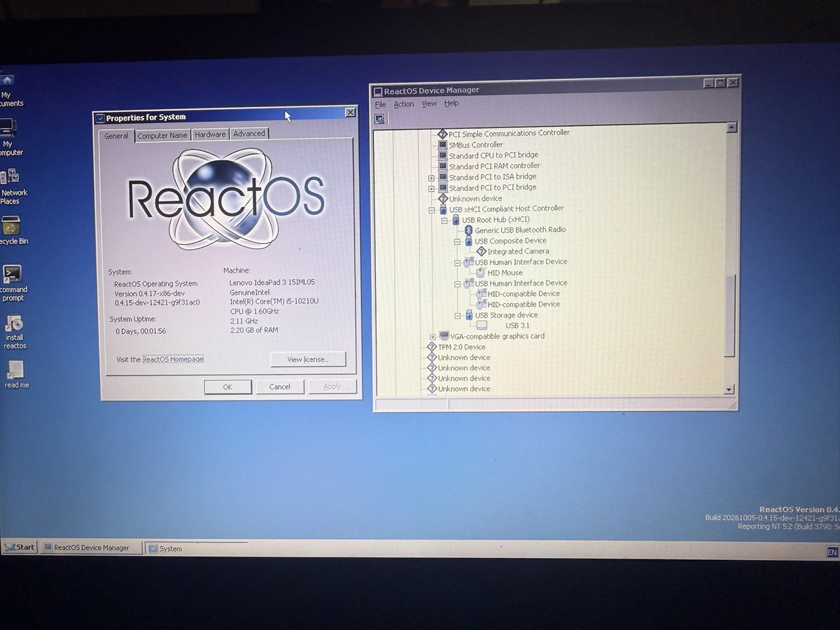Collapse the USB Root Hub (xHCI) node
Screen dimensions: 840x630
pyautogui.click(x=444, y=220)
